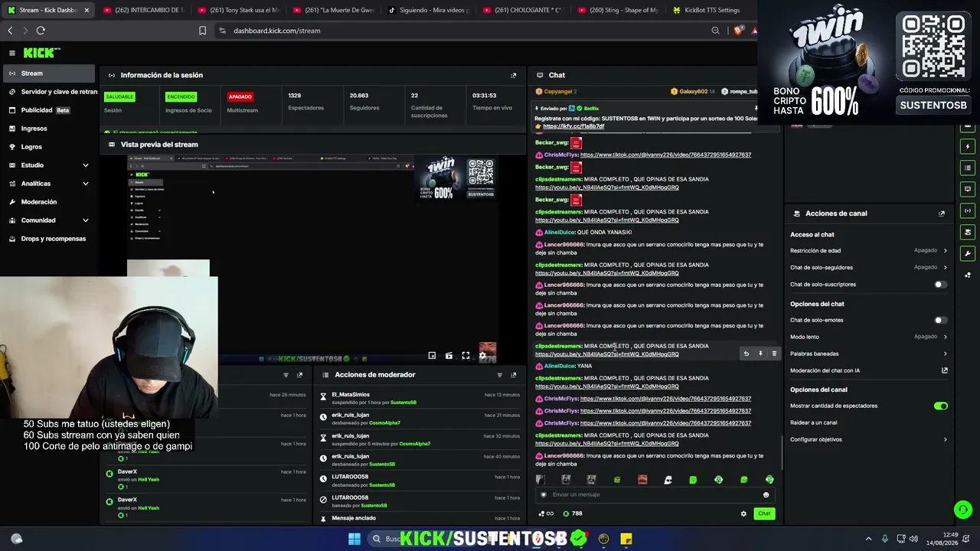Image resolution: width=980 pixels, height=551 pixels.
Task: Open stream preview settings gear
Action: pyautogui.click(x=482, y=356)
